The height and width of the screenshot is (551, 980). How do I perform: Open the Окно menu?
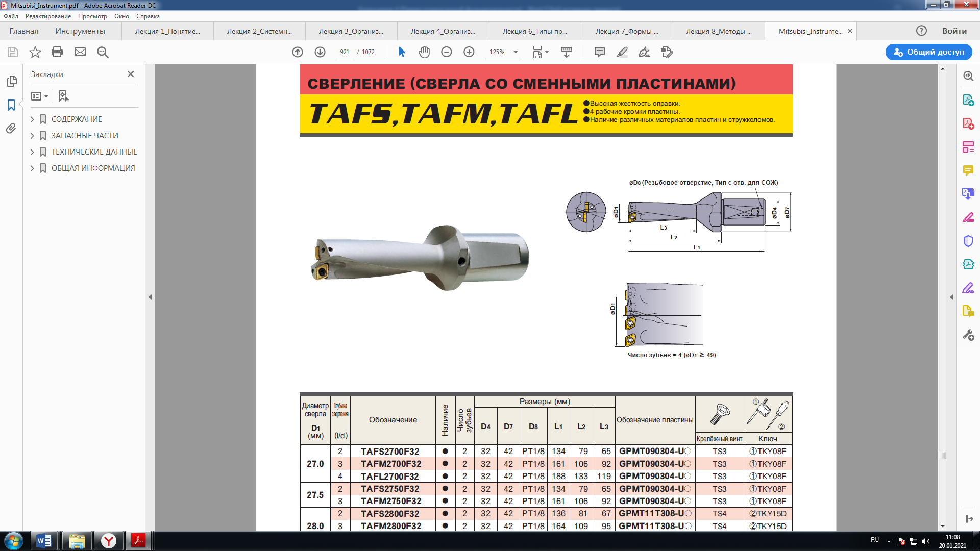pyautogui.click(x=121, y=16)
